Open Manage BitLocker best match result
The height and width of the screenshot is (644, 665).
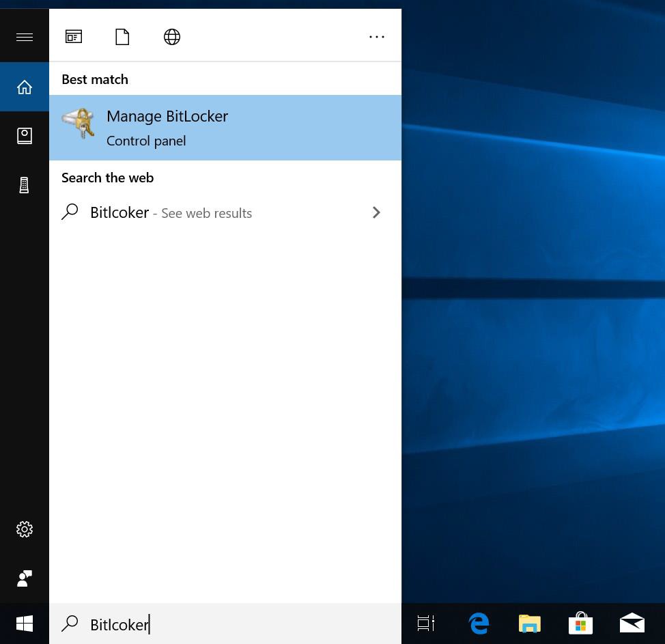[225, 128]
